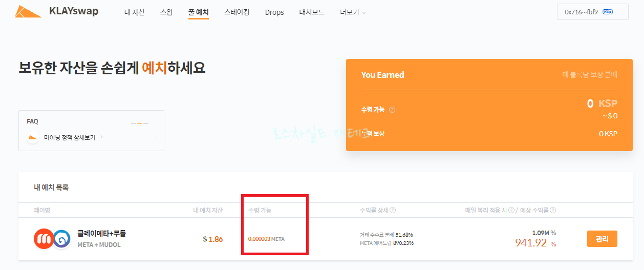Click META 에어드랍 890.23% text
This screenshot has height=270, width=644.
pyautogui.click(x=387, y=243)
